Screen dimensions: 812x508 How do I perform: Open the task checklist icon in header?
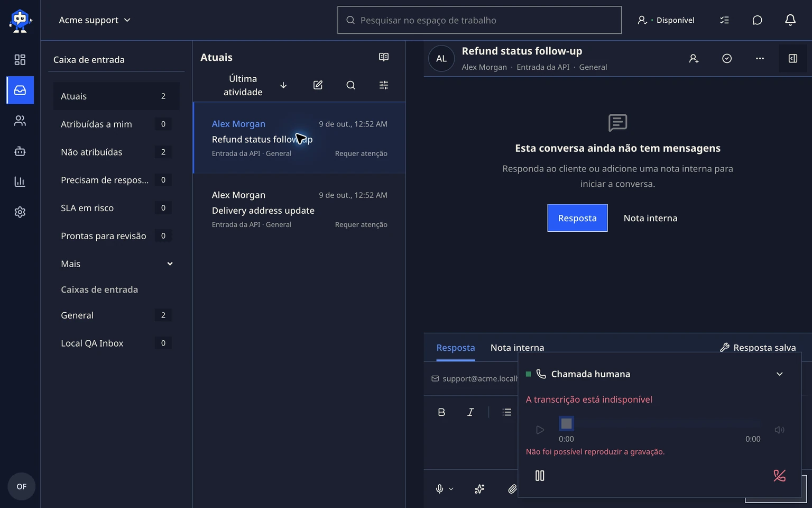point(725,20)
